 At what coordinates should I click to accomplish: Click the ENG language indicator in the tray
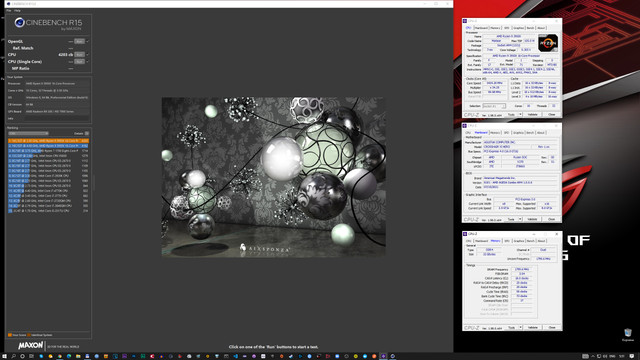611,356
